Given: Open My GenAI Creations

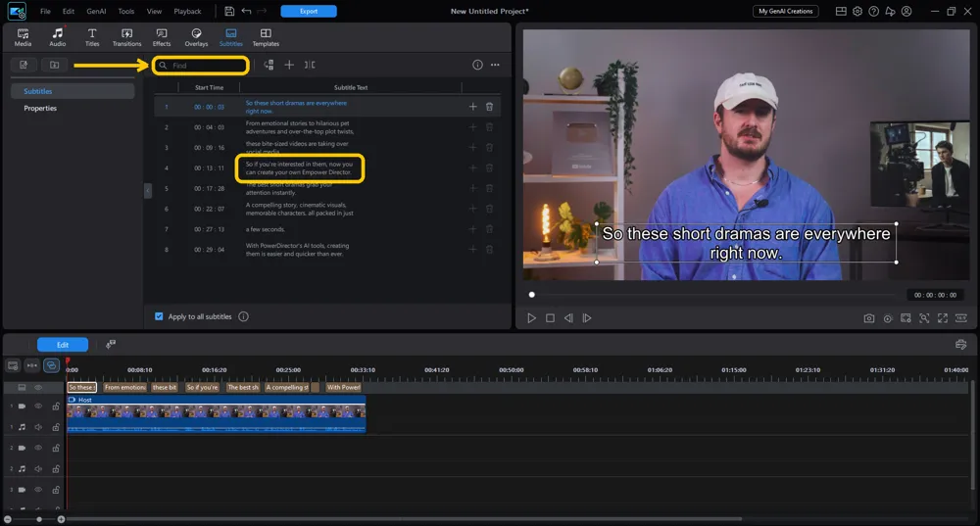Looking at the screenshot, I should (x=786, y=11).
